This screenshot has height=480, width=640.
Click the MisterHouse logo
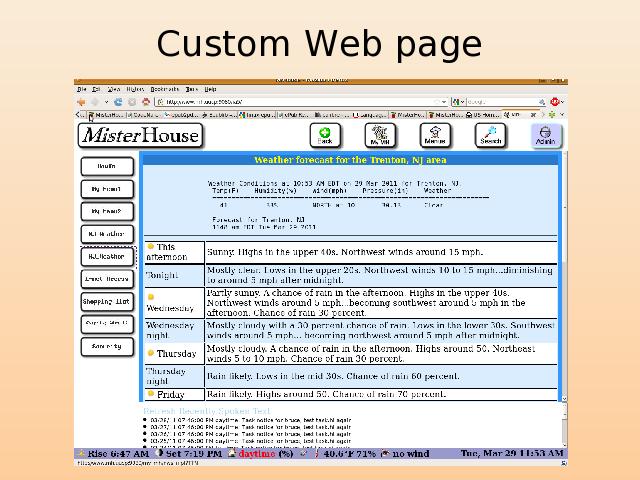point(140,135)
